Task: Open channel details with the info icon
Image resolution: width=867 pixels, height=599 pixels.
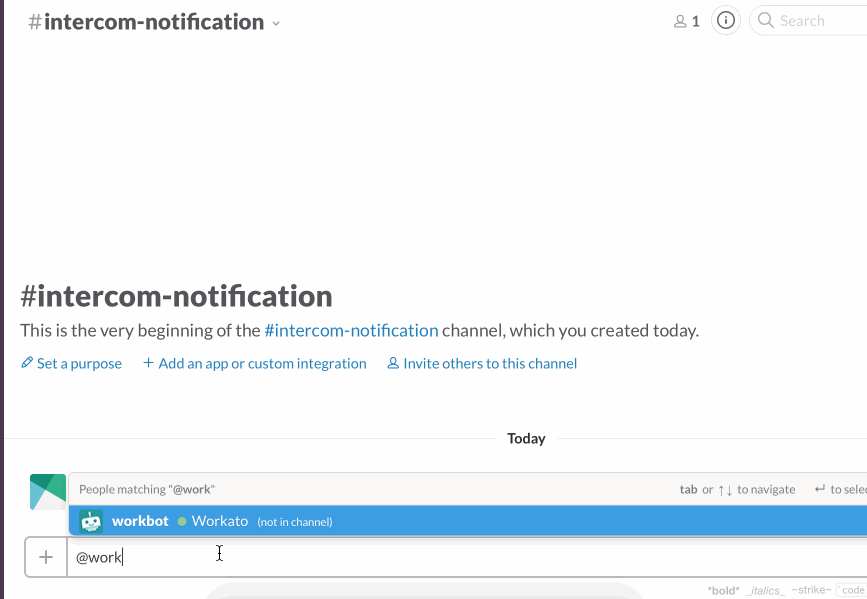Action: point(726,20)
